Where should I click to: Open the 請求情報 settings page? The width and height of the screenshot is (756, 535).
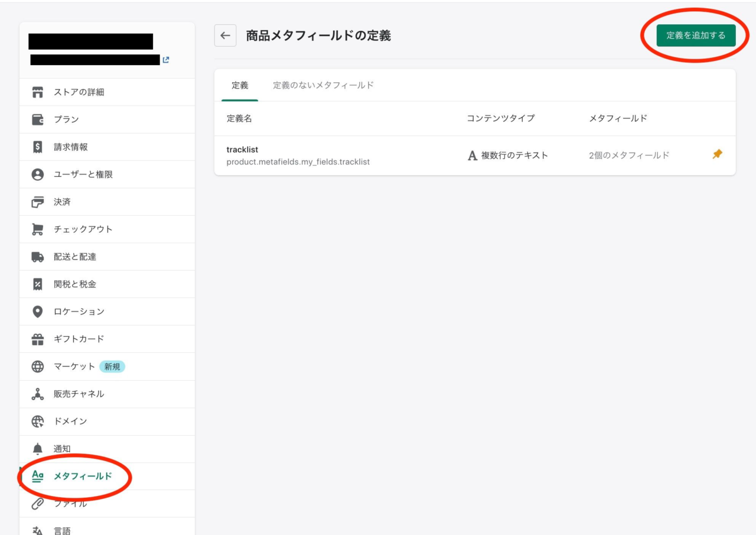click(x=107, y=147)
